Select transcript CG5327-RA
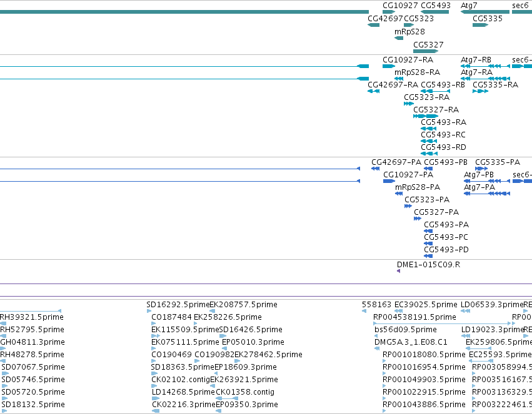The height and width of the screenshot is (414, 532). [x=426, y=116]
